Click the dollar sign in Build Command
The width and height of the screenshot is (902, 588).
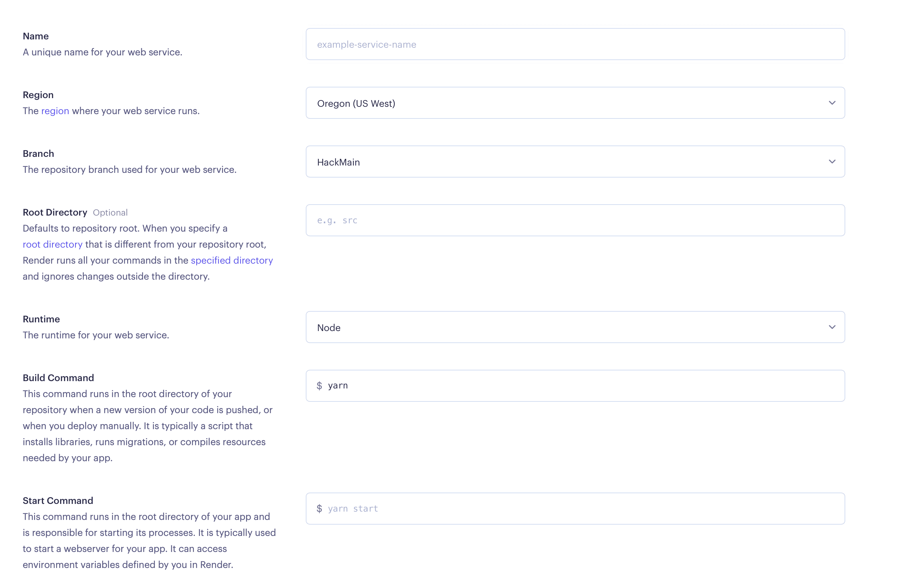pyautogui.click(x=319, y=386)
